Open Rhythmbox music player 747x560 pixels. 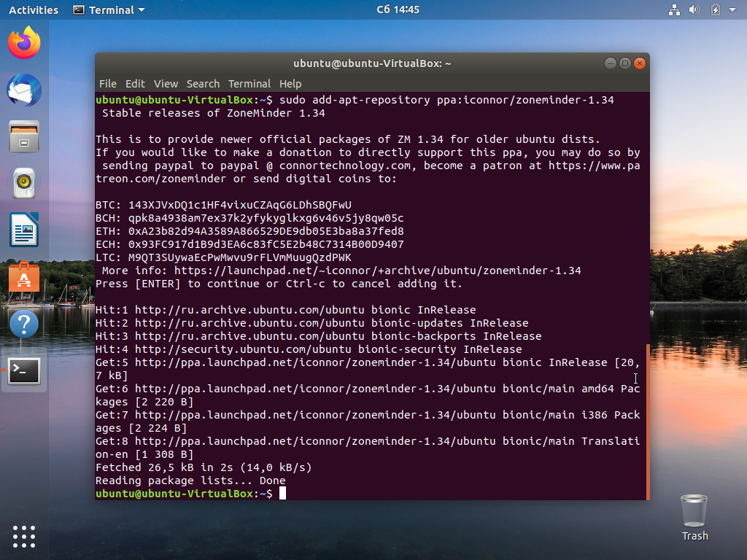tap(24, 183)
